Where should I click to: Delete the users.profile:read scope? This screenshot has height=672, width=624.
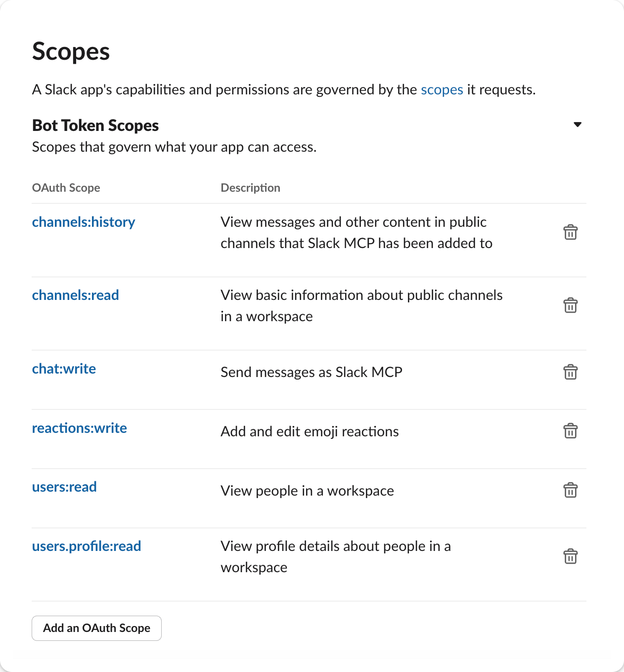[x=570, y=557]
